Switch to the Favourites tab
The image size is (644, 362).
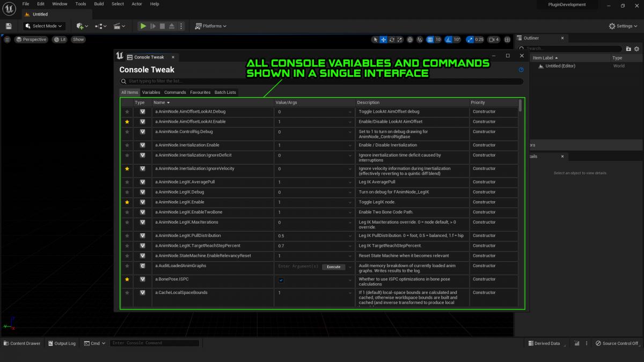(x=200, y=92)
